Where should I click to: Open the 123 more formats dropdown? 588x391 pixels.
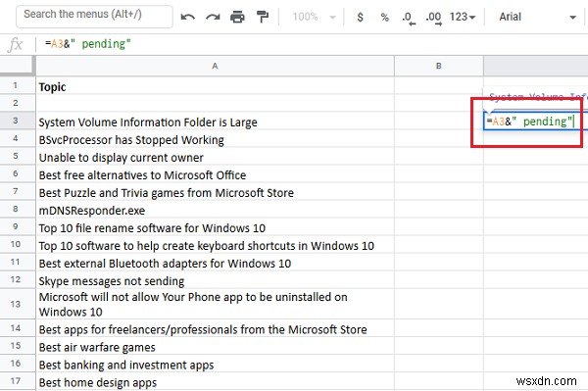coord(463,17)
